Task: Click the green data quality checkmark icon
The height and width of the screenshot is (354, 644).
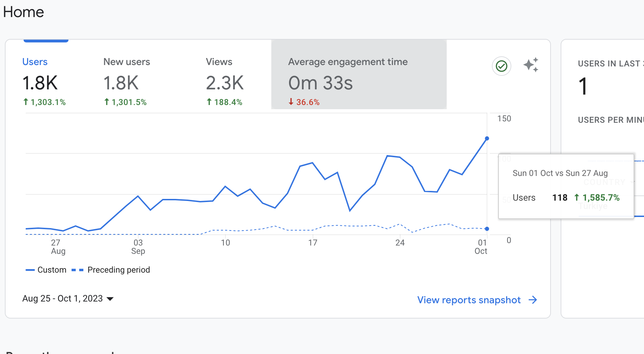Action: [x=502, y=66]
